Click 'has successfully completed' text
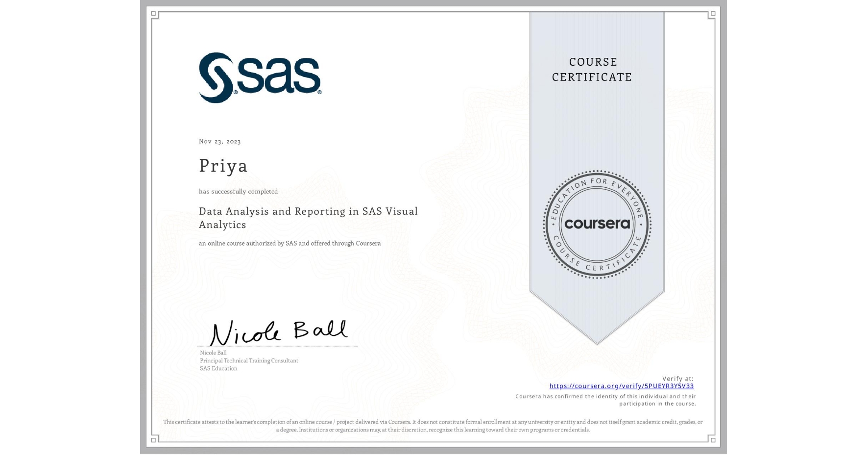The height and width of the screenshot is (455, 868). tap(238, 191)
